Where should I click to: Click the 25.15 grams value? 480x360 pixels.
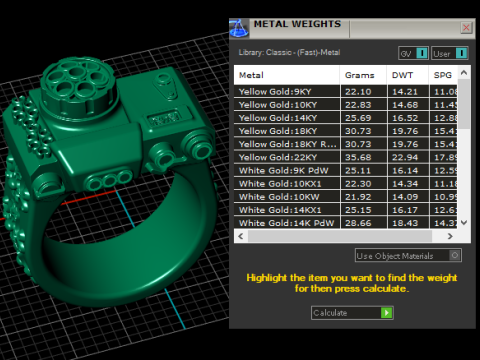[358, 210]
